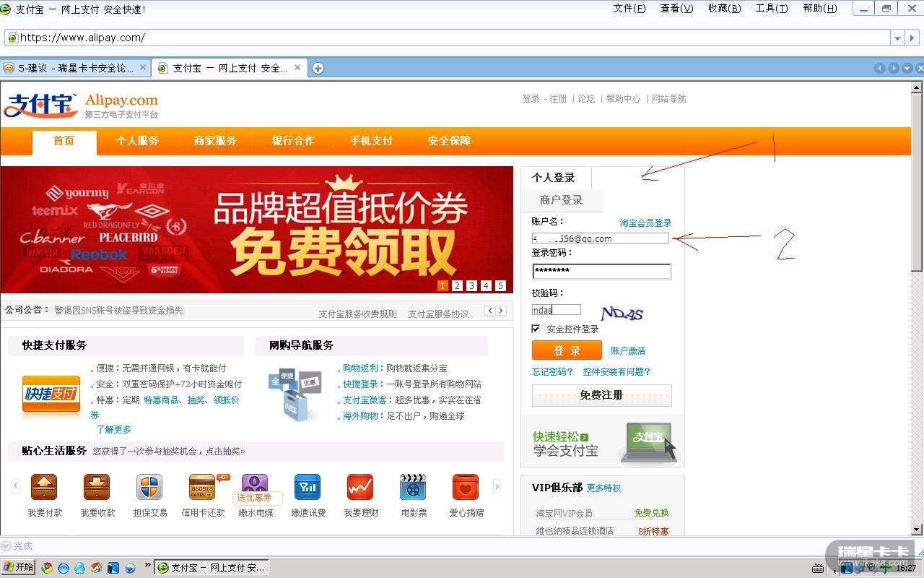Click the 校验码 captcha input field
The height and width of the screenshot is (578, 924).
(x=557, y=310)
